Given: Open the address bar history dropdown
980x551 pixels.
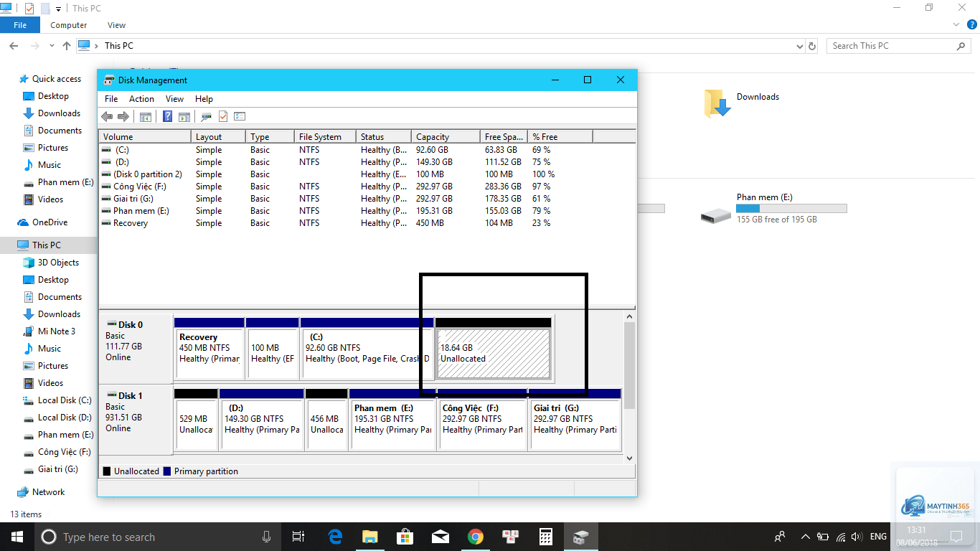Looking at the screenshot, I should (800, 46).
